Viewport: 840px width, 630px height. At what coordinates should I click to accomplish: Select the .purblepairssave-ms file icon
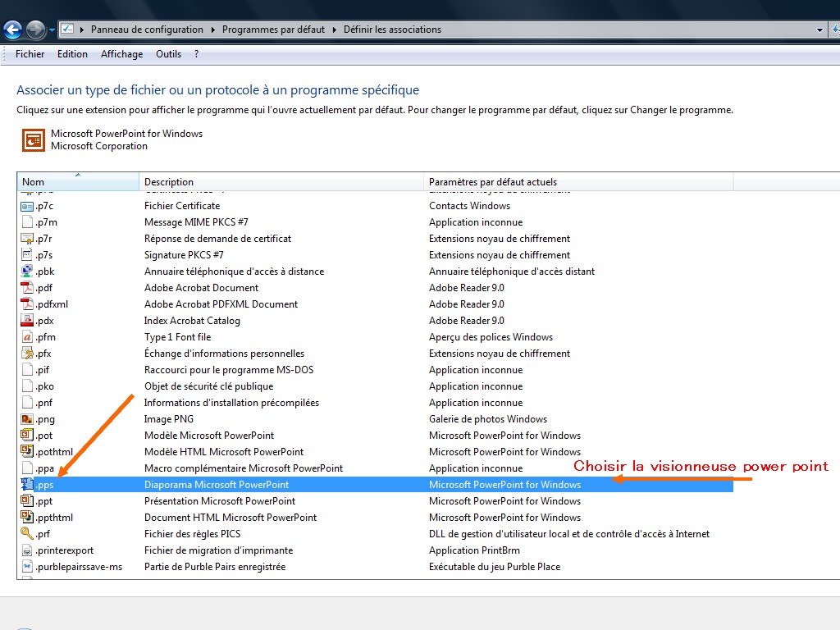[x=27, y=567]
